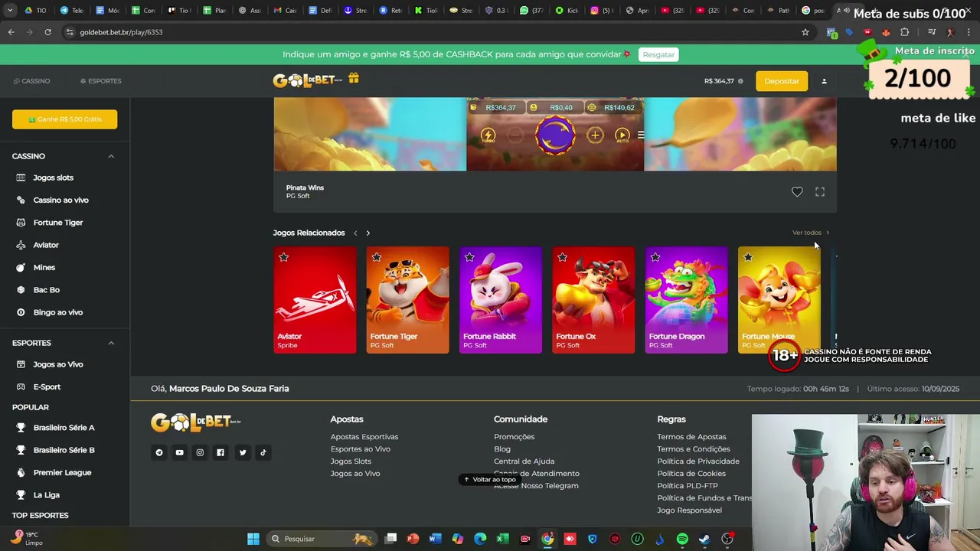Open Termos de Apostas footer link
The image size is (980, 551).
point(691,437)
